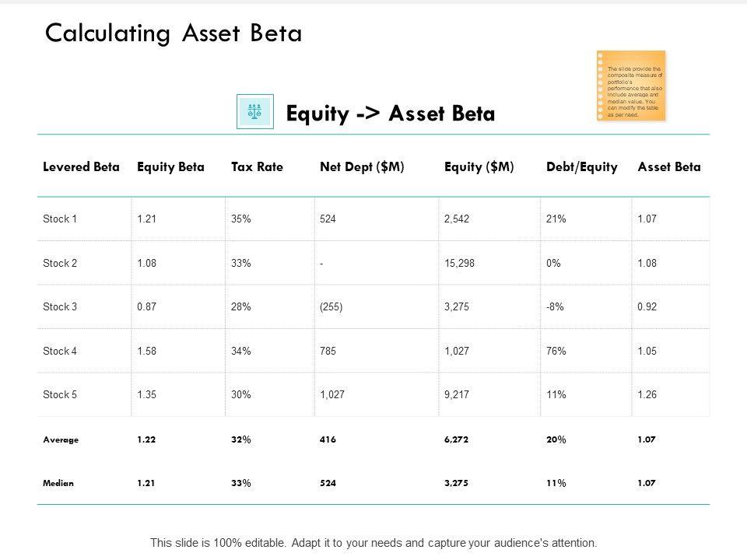Image resolution: width=747 pixels, height=560 pixels.
Task: Click the Equity ($M) column header
Action: point(479,166)
